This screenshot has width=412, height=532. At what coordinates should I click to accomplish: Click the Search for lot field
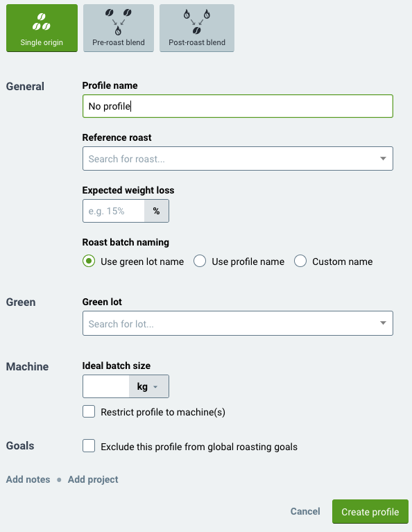click(x=238, y=323)
